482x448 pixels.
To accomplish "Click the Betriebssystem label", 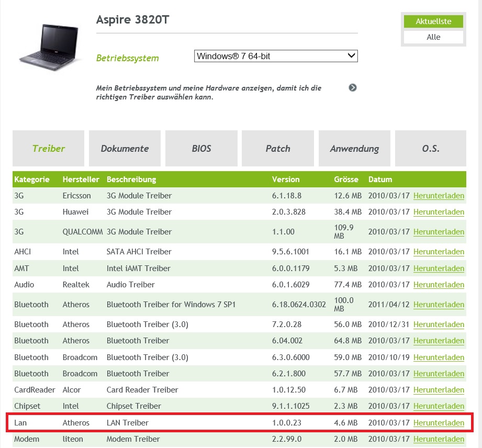I will [127, 58].
